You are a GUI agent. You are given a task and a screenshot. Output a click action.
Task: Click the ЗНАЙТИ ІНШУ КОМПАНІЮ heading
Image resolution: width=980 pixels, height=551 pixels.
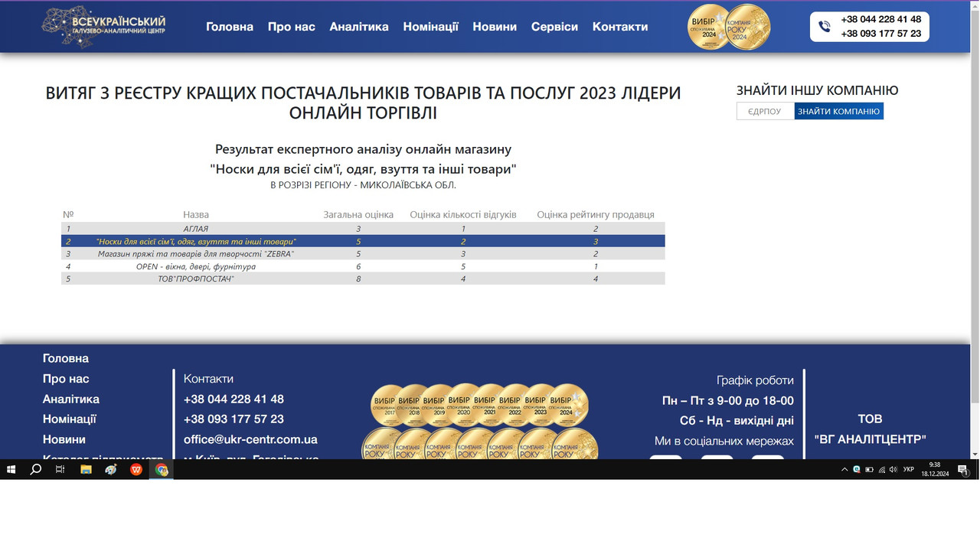click(818, 90)
